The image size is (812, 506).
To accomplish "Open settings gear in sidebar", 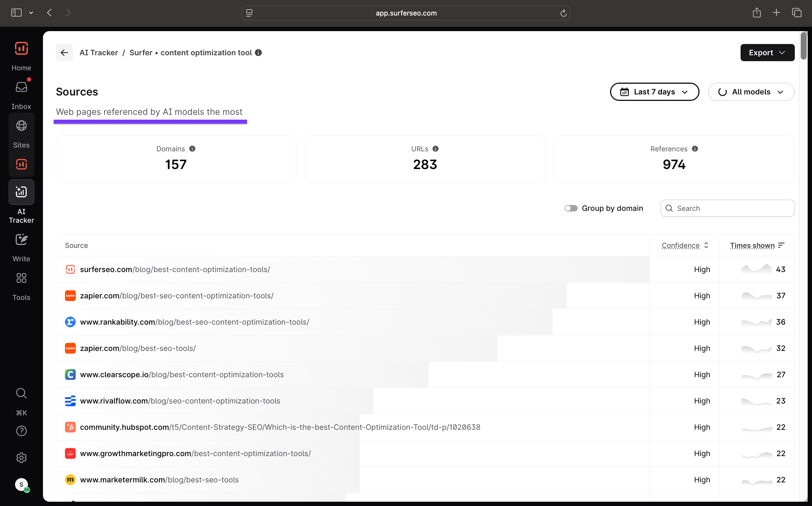I will click(x=21, y=457).
